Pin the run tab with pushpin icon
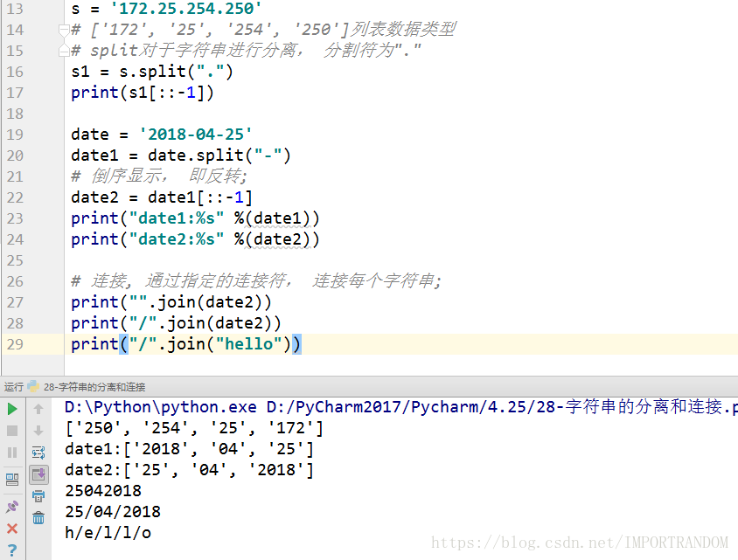 coord(12,507)
